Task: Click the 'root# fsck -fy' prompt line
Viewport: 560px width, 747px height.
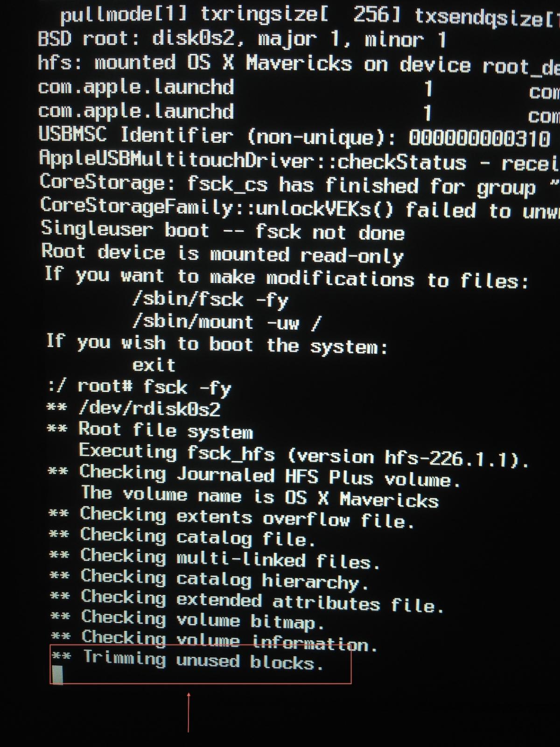Action: click(x=140, y=388)
